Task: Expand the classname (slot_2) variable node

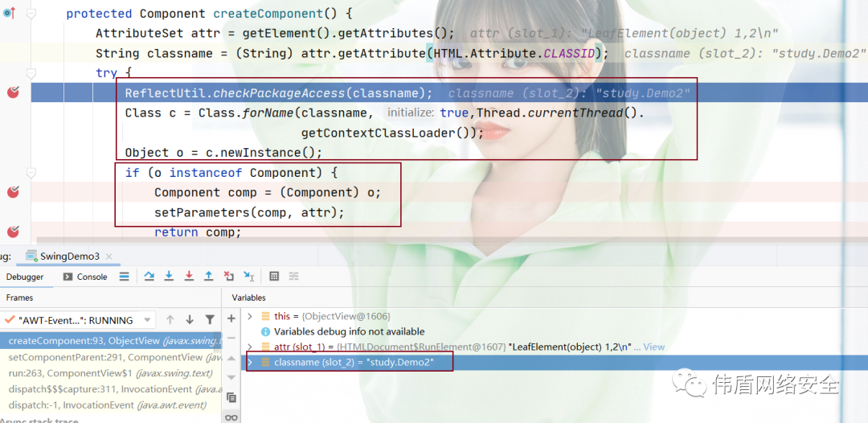Action: point(250,362)
